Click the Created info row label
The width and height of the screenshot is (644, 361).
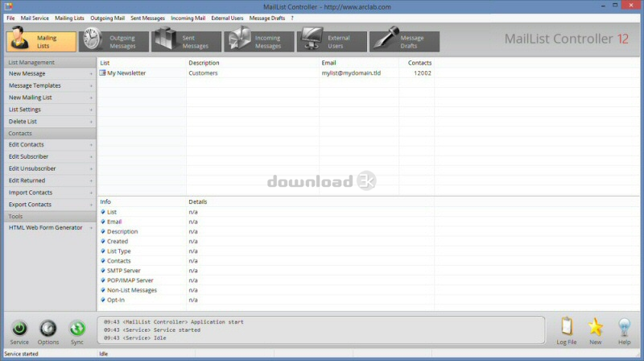point(118,242)
